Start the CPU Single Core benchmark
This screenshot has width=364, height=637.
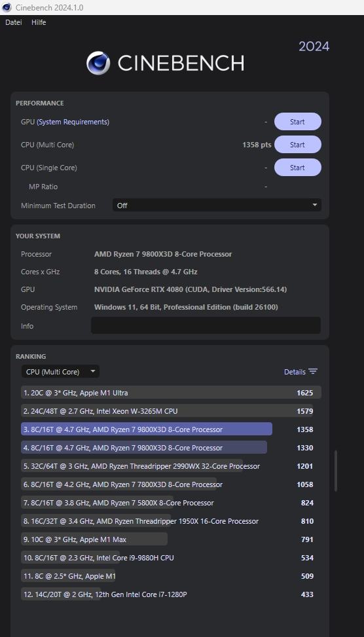click(x=297, y=168)
